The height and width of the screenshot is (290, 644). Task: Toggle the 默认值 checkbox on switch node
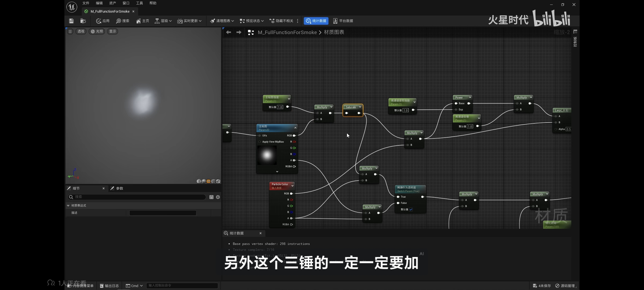pyautogui.click(x=411, y=209)
